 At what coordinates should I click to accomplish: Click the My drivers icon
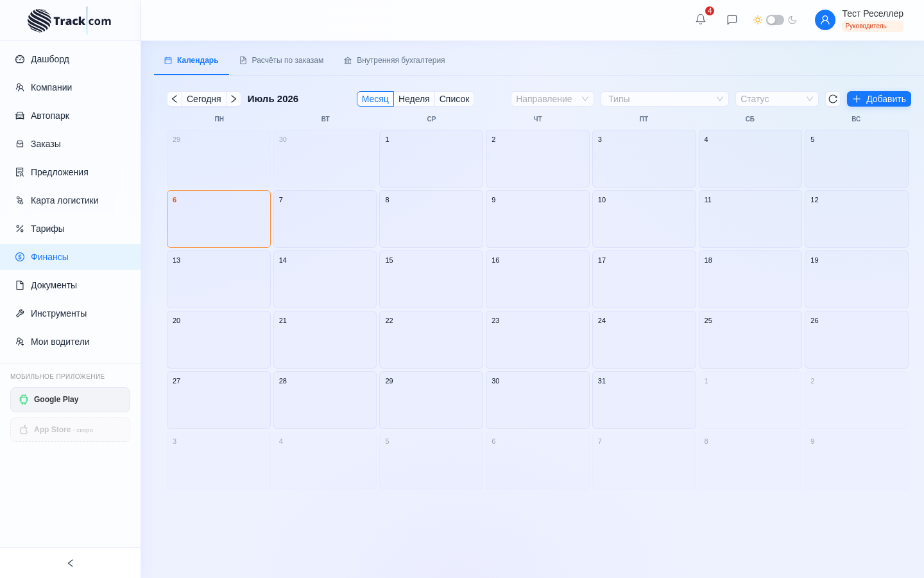[x=20, y=342]
